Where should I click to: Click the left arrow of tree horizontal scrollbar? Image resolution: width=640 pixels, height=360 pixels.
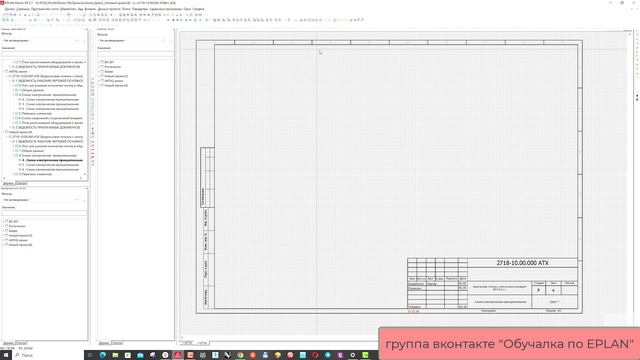click(x=4, y=179)
